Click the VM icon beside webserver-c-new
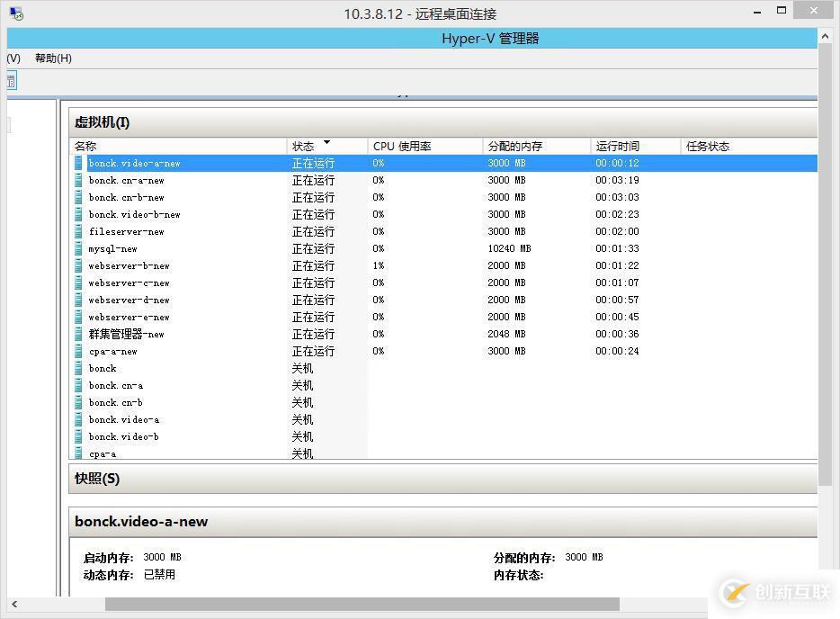Screen dimensions: 840x619 tap(79, 283)
